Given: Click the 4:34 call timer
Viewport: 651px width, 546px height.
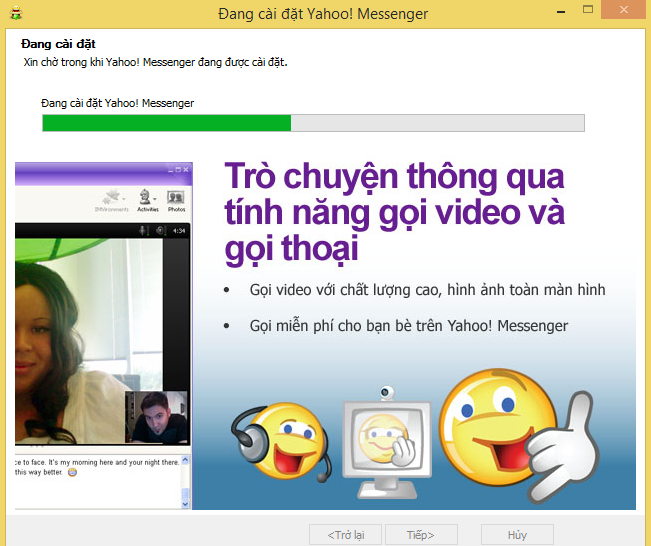Looking at the screenshot, I should pos(179,231).
